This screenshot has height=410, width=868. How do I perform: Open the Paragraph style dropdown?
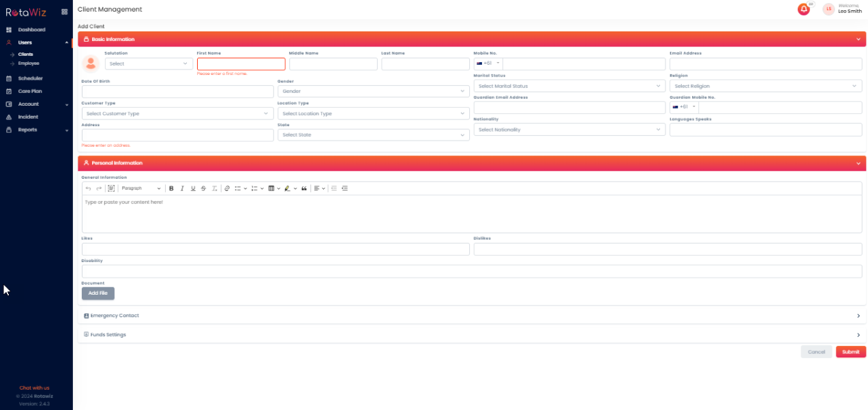point(141,188)
